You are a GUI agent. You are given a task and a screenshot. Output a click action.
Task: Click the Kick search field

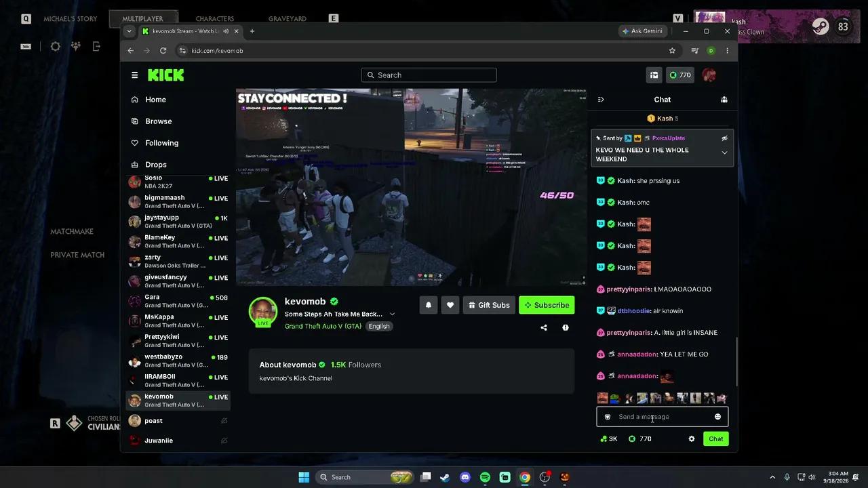(x=429, y=75)
